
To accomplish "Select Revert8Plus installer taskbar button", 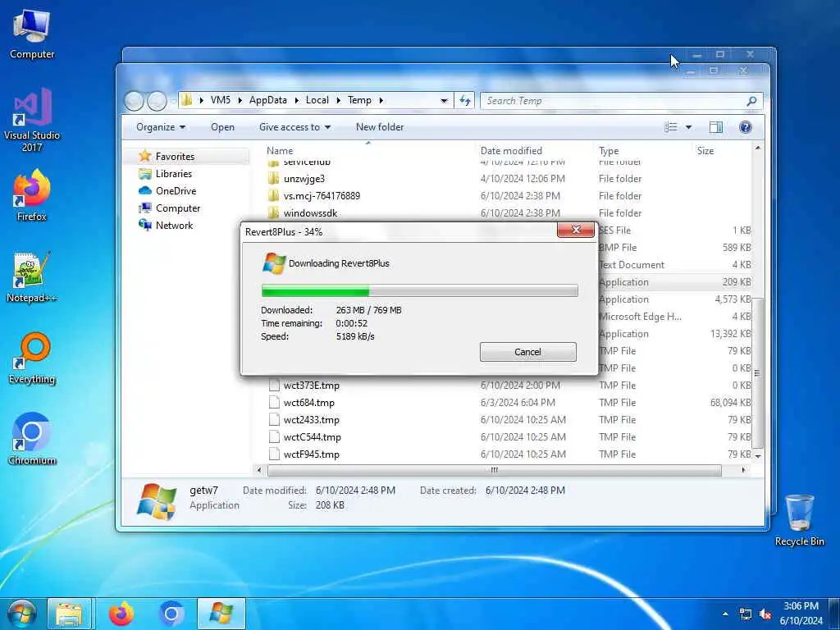I will click(221, 614).
